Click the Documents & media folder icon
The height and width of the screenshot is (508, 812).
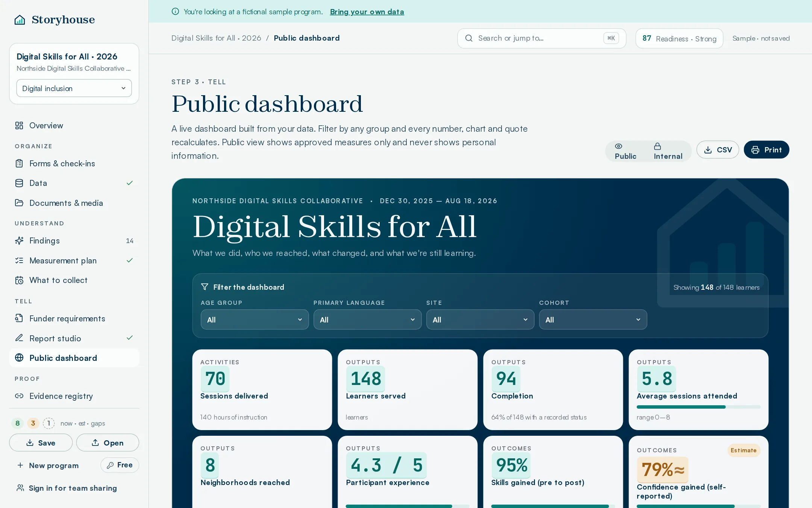click(19, 203)
